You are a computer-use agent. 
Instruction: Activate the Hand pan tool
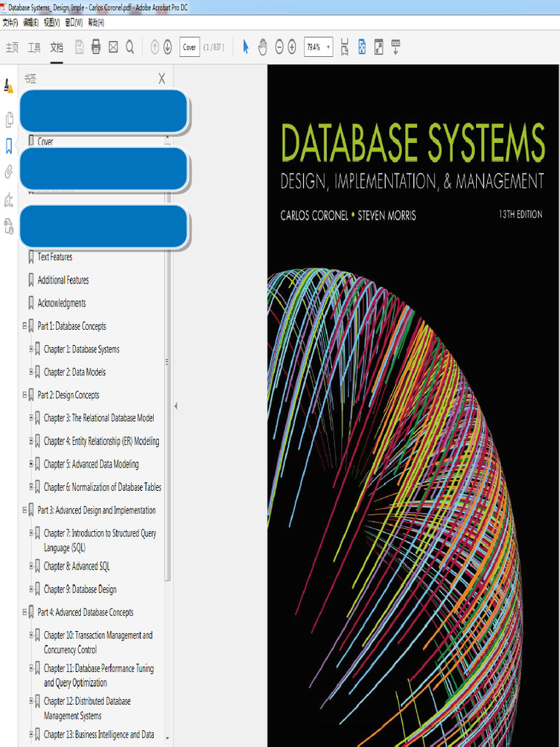pos(262,47)
